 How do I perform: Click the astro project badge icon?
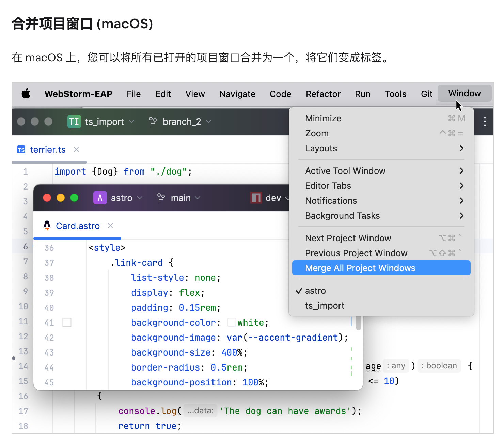[x=100, y=198]
